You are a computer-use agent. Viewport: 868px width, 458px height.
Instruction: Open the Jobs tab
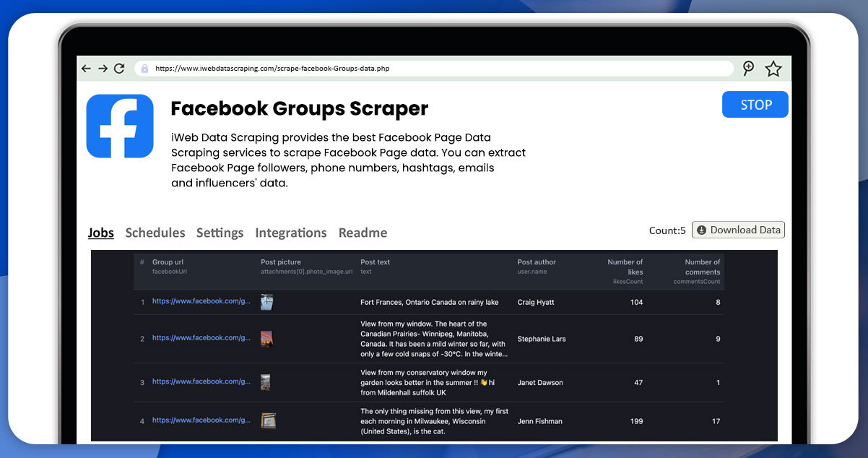[101, 233]
